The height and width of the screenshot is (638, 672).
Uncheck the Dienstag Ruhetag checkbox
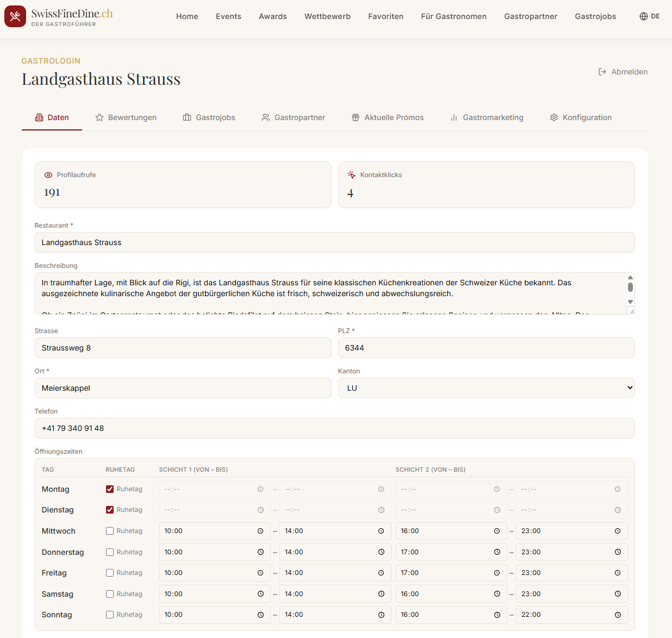point(110,510)
